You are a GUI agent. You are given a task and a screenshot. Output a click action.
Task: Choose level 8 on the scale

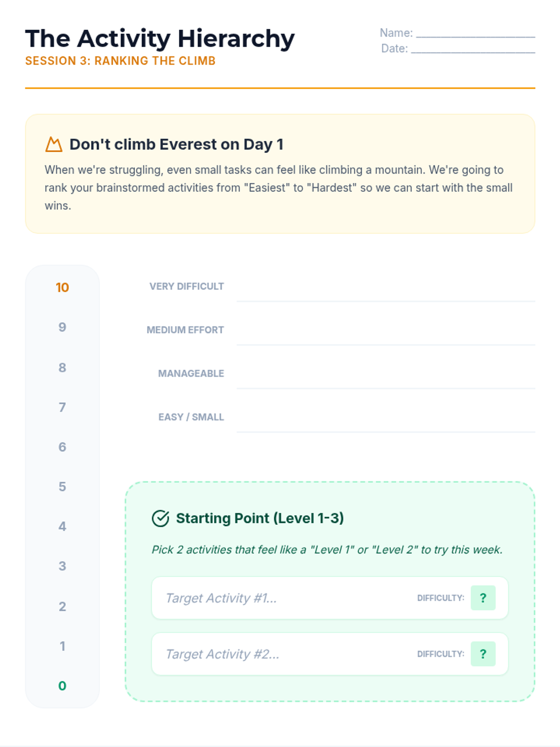point(62,368)
